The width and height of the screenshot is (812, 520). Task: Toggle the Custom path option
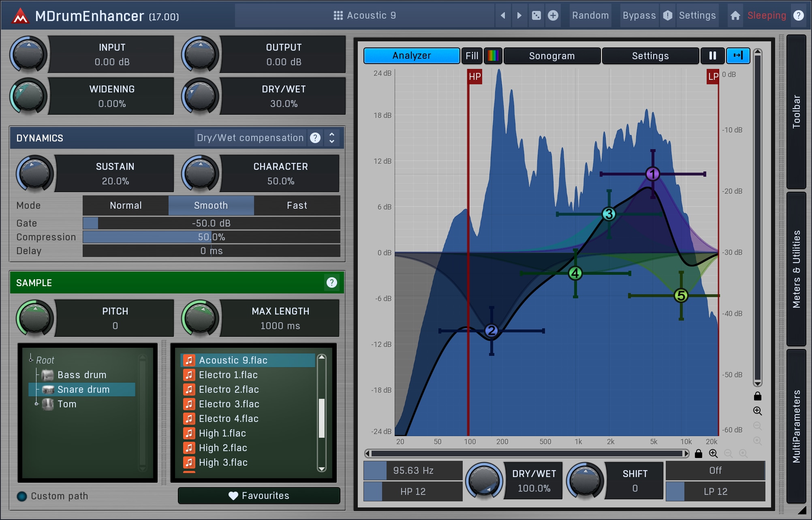pos(22,496)
